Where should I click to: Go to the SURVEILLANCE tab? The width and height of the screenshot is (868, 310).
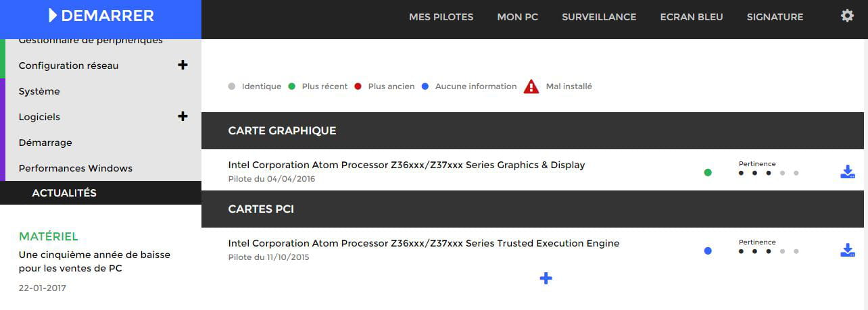[599, 17]
